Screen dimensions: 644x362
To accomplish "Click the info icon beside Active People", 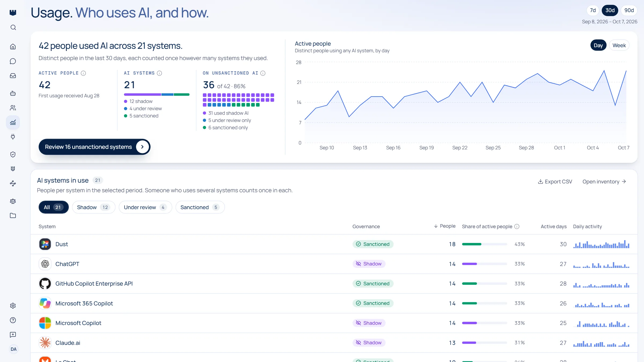I will [x=83, y=73].
